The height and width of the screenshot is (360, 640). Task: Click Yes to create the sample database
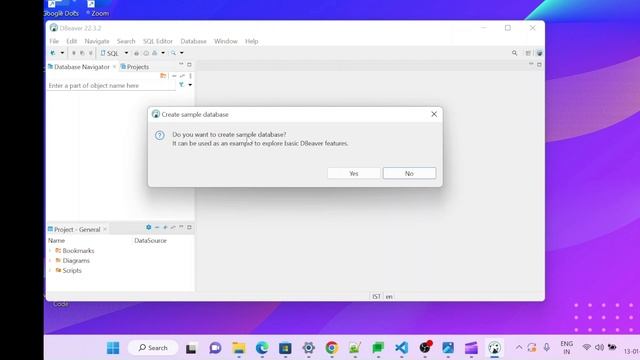(x=353, y=173)
